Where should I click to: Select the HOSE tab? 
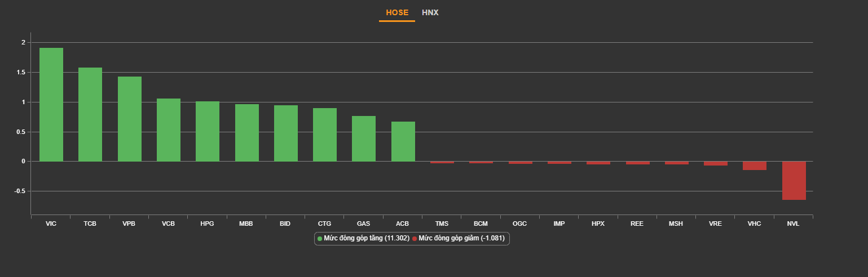[x=397, y=12]
